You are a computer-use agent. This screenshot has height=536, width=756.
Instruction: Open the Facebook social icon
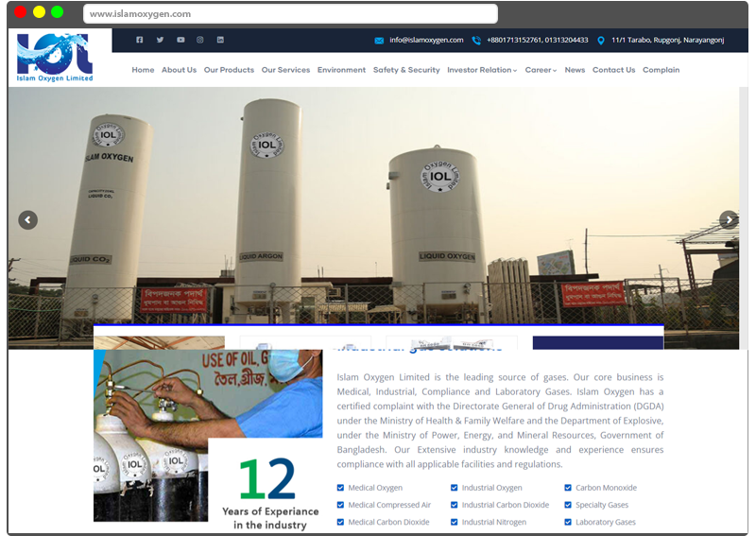(x=139, y=40)
